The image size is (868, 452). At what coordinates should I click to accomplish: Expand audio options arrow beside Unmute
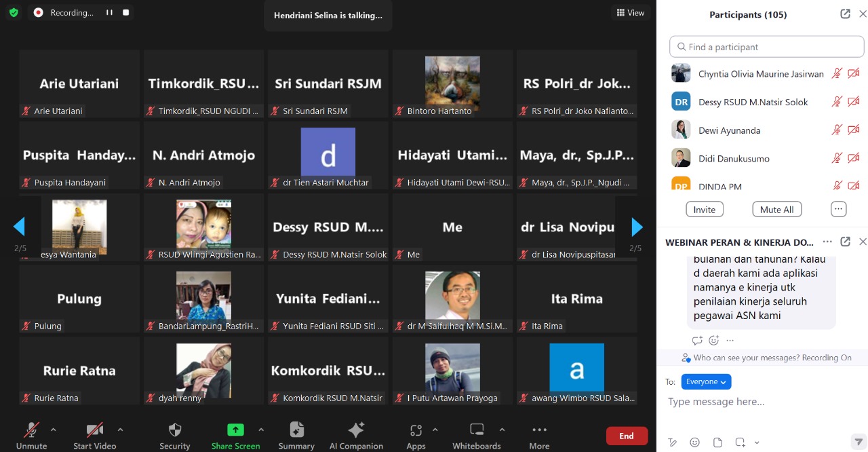click(x=53, y=430)
